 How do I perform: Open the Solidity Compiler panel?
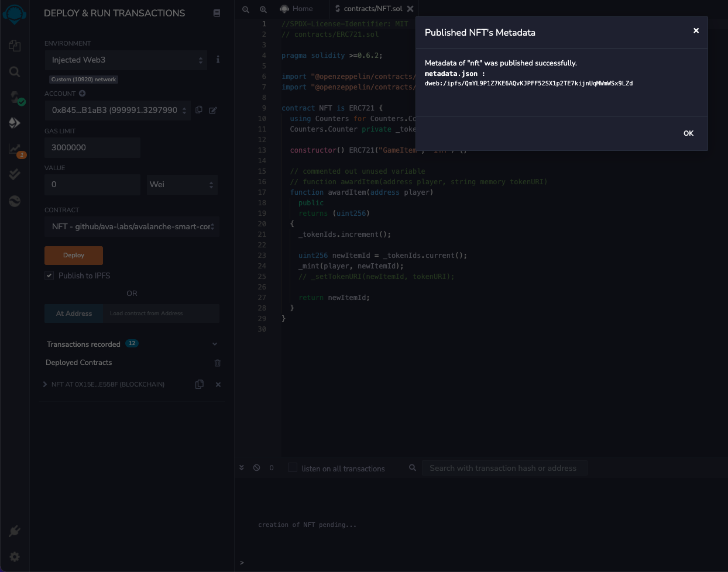click(15, 97)
